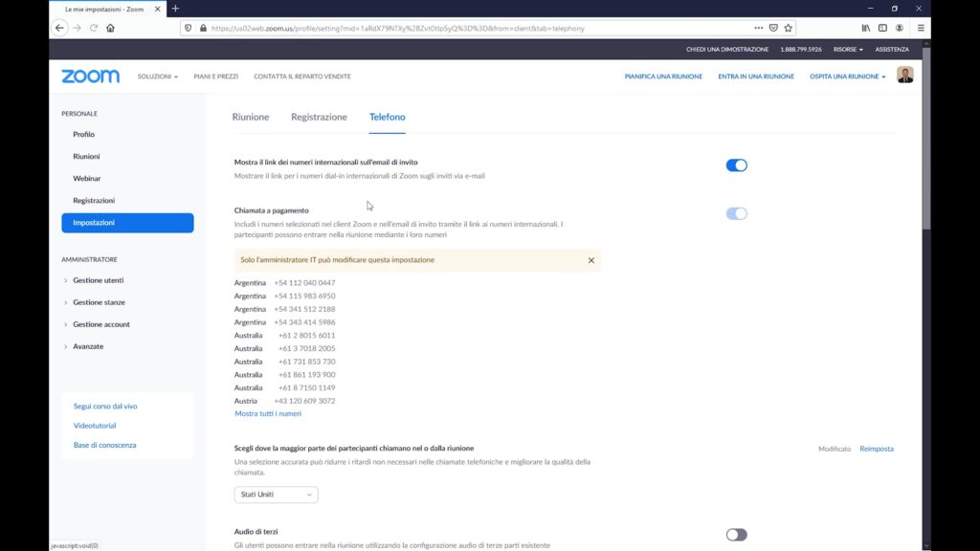The height and width of the screenshot is (551, 980).
Task: Click the Reimposta link
Action: pyautogui.click(x=876, y=449)
